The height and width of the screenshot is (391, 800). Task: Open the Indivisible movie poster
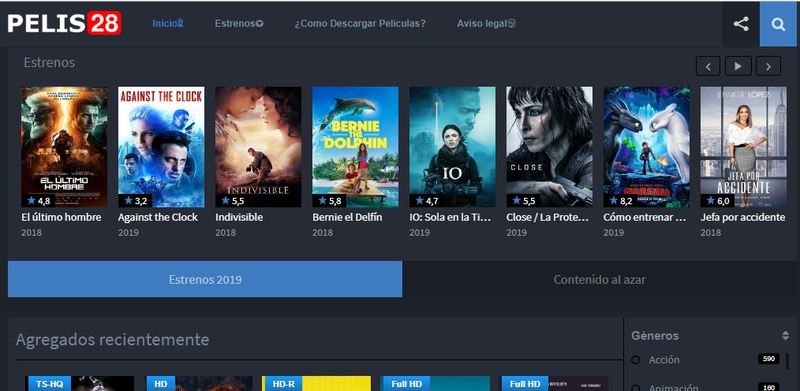tap(258, 146)
